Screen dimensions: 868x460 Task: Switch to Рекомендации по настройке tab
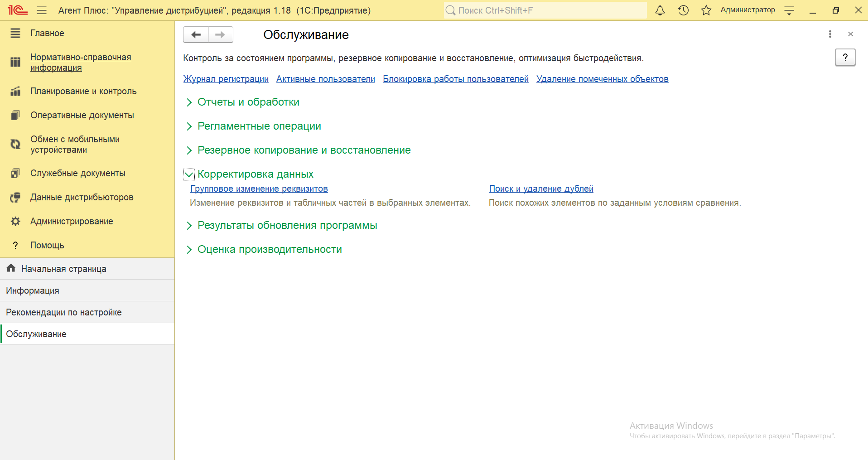[x=87, y=312]
